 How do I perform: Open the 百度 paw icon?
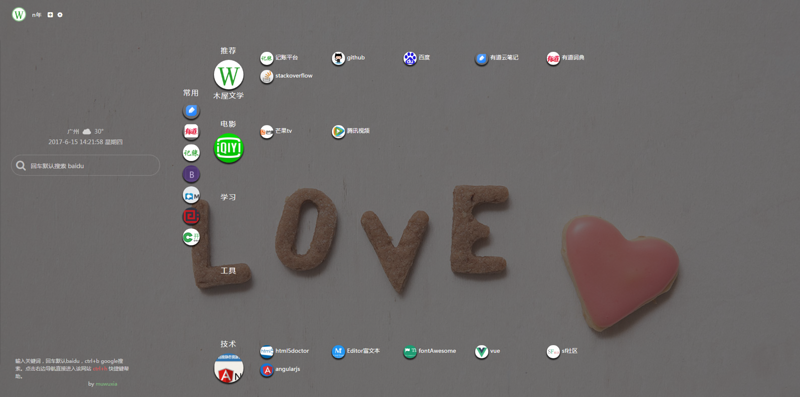[410, 59]
